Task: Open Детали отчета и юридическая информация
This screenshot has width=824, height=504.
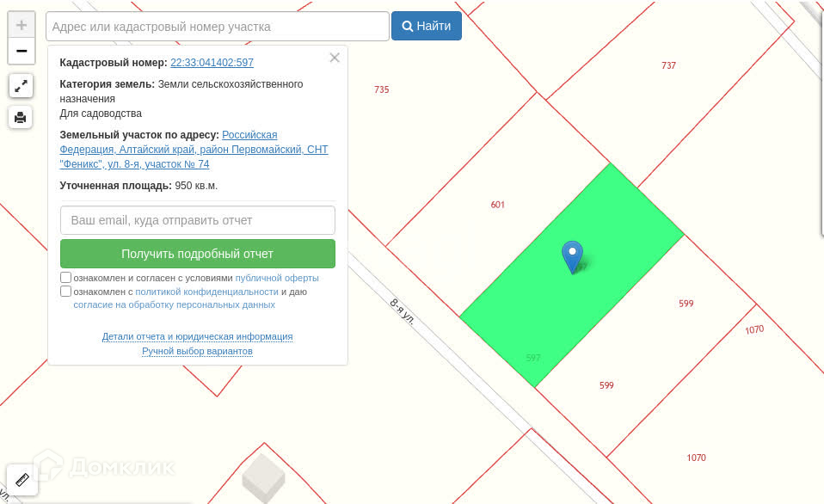Action: tap(197, 336)
